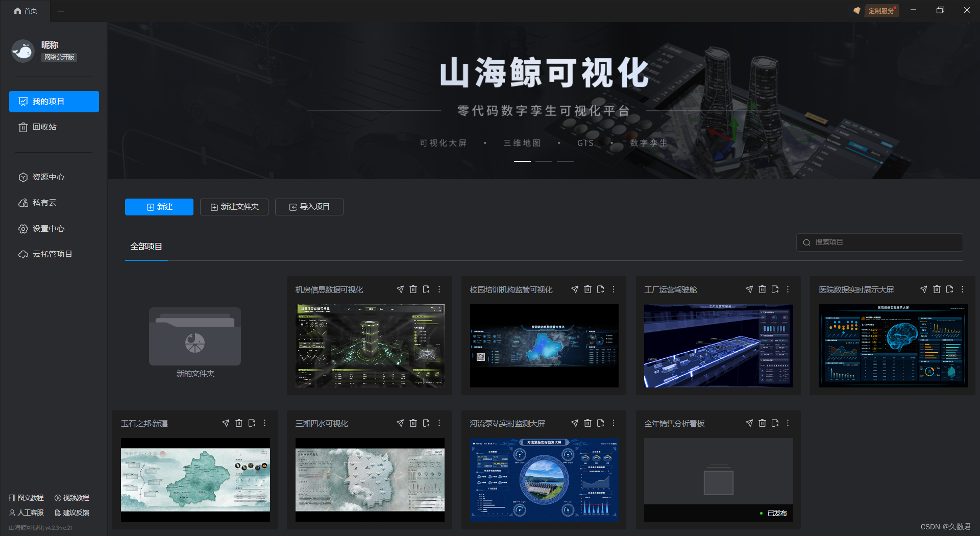
Task: Switch to the 全部项目 tab
Action: [x=146, y=247]
